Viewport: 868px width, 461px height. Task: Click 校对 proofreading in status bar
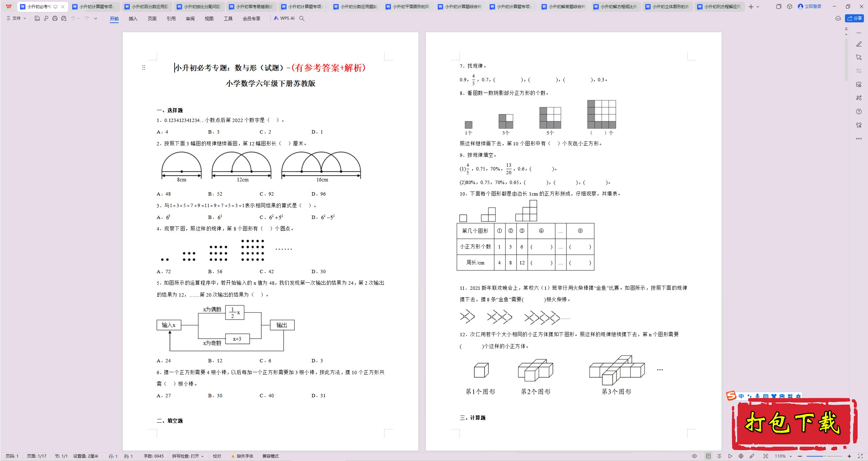pyautogui.click(x=217, y=456)
